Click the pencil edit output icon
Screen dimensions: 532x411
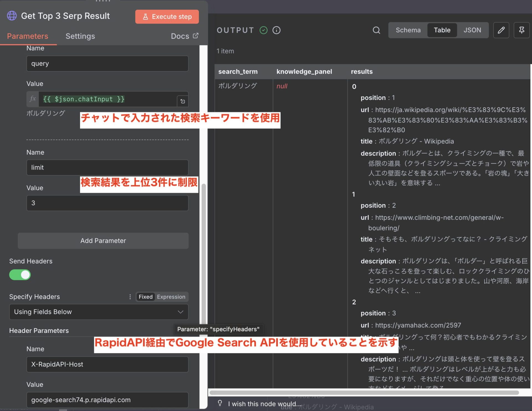(x=501, y=30)
